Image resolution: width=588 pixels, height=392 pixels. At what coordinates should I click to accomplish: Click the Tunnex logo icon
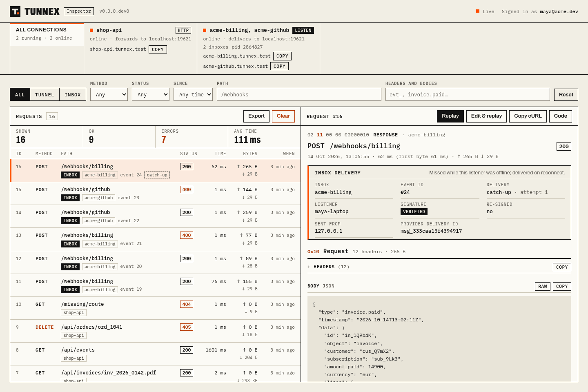15,11
